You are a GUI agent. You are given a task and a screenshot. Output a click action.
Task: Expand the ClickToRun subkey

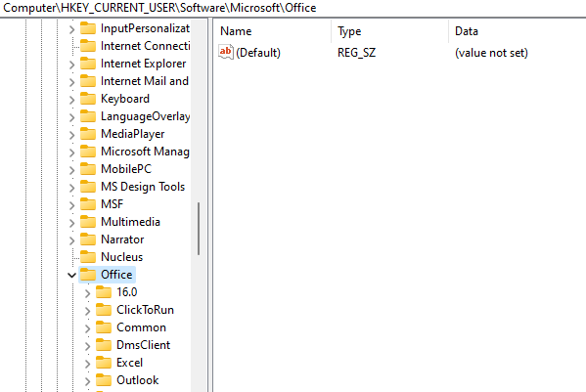(87, 311)
